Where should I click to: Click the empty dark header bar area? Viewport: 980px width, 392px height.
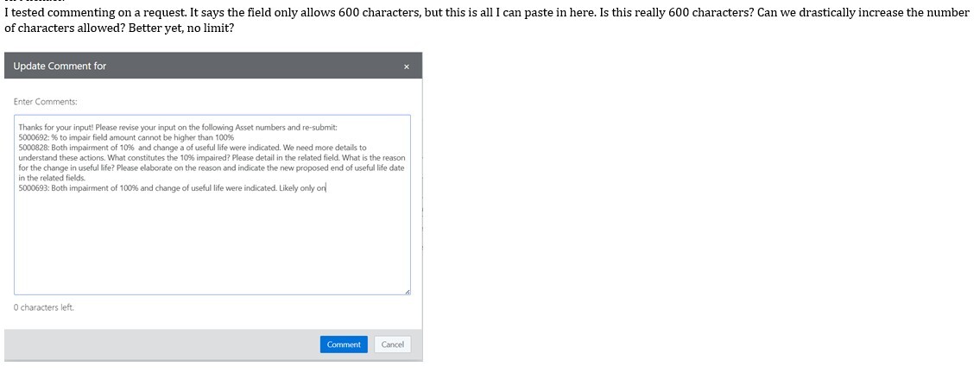[259, 66]
